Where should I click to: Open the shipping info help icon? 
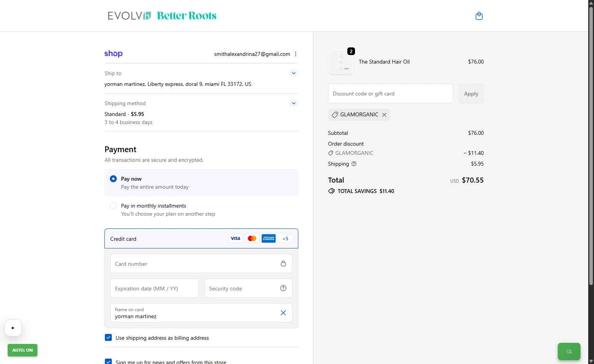point(354,164)
